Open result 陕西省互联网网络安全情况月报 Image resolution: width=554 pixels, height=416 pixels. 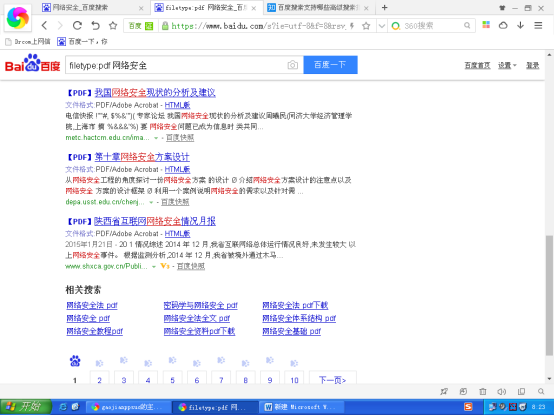tap(155, 221)
